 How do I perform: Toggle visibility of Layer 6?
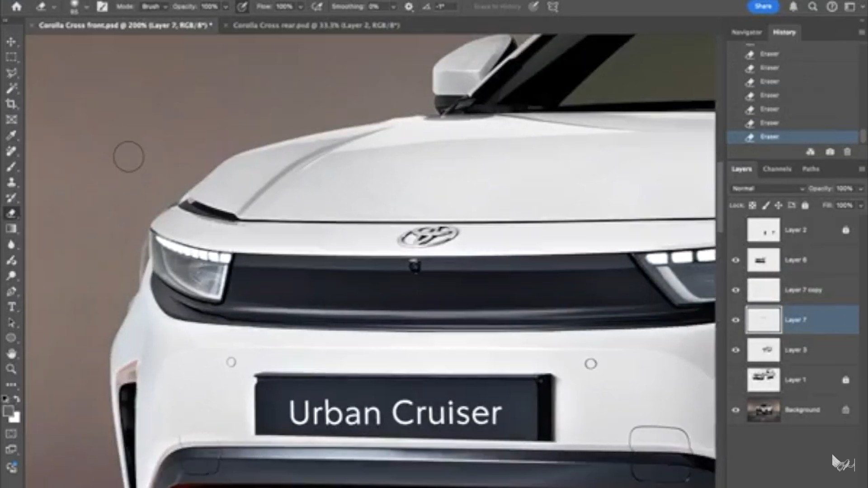(x=736, y=260)
